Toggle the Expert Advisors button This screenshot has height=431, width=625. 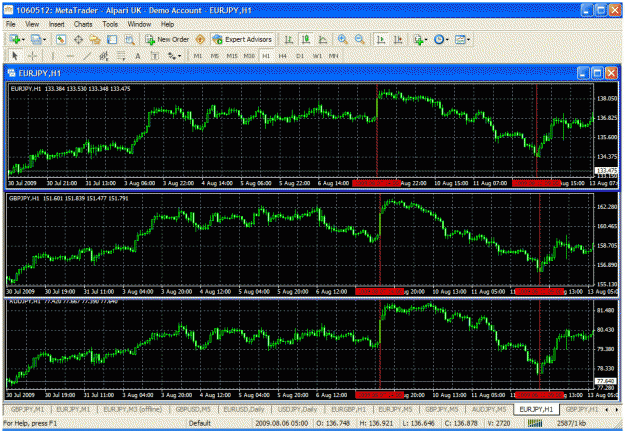coord(242,39)
